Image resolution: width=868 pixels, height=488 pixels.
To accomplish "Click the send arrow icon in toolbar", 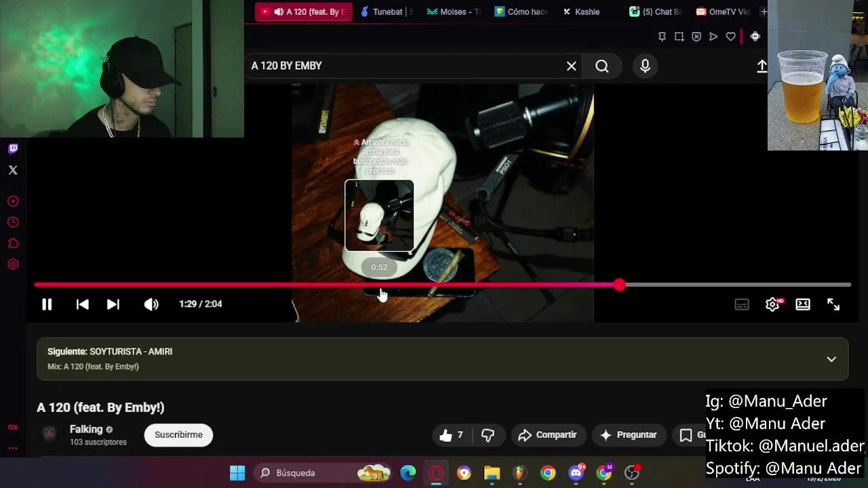I will [713, 37].
